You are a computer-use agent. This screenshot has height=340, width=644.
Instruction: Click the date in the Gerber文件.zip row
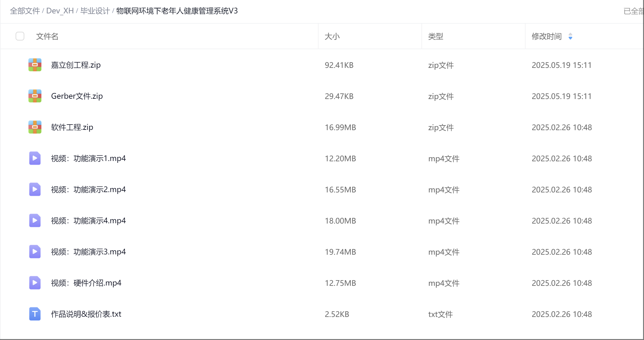[x=562, y=96]
